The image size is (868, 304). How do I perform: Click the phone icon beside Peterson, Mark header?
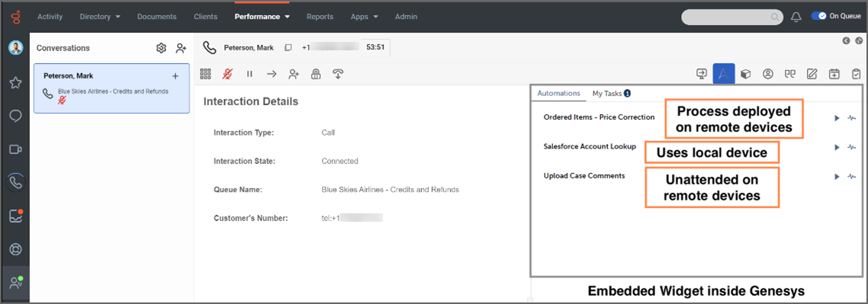point(209,47)
